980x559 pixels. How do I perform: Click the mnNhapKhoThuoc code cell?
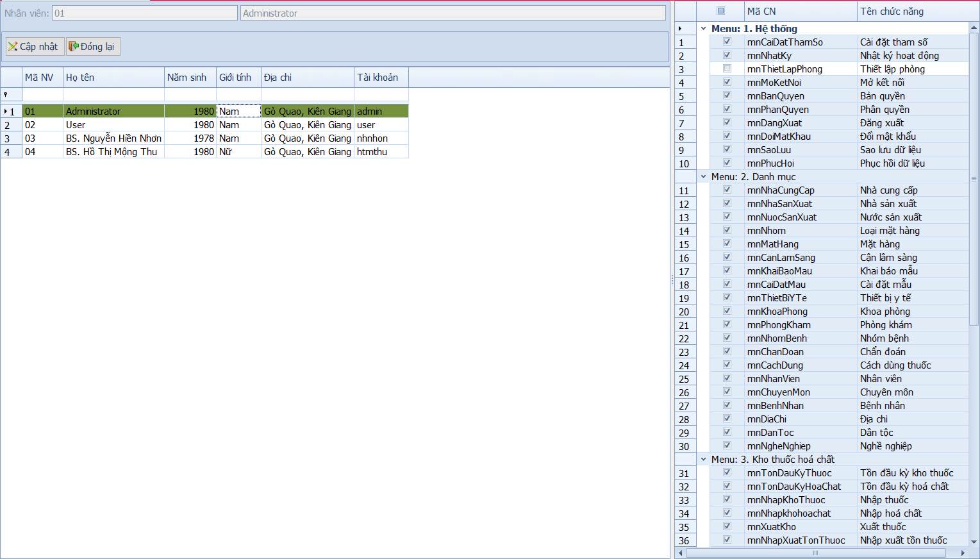(801, 499)
